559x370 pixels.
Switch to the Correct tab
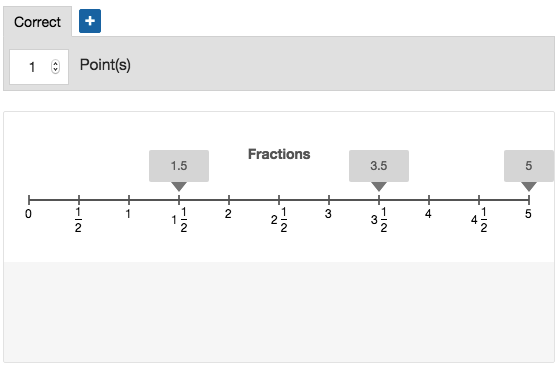(x=37, y=22)
